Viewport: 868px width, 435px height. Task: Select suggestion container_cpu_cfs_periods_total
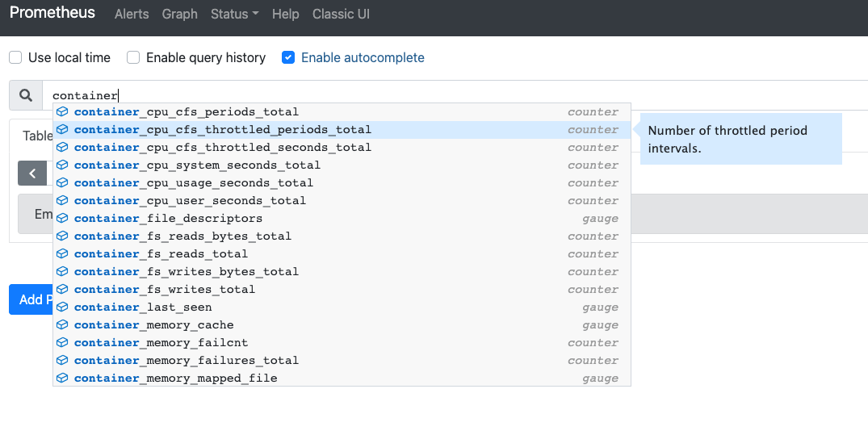coord(342,112)
